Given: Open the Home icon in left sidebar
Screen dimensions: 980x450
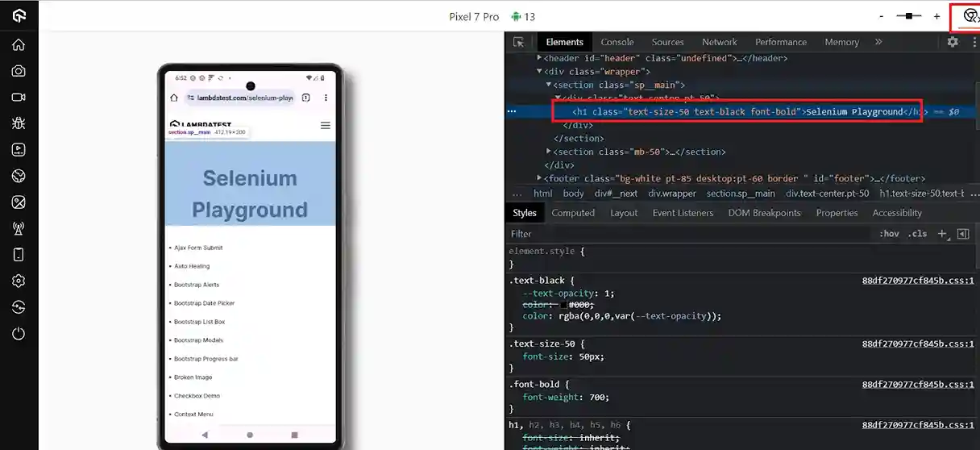Looking at the screenshot, I should [x=19, y=45].
